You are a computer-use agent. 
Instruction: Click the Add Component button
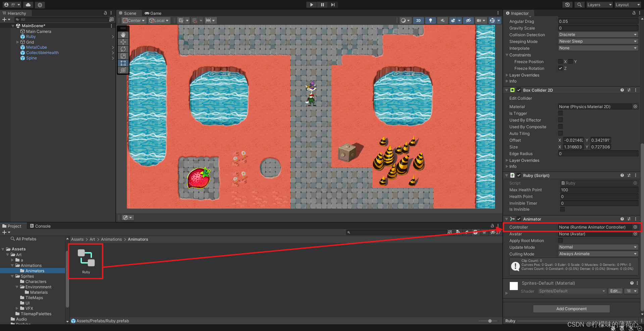pyautogui.click(x=571, y=309)
